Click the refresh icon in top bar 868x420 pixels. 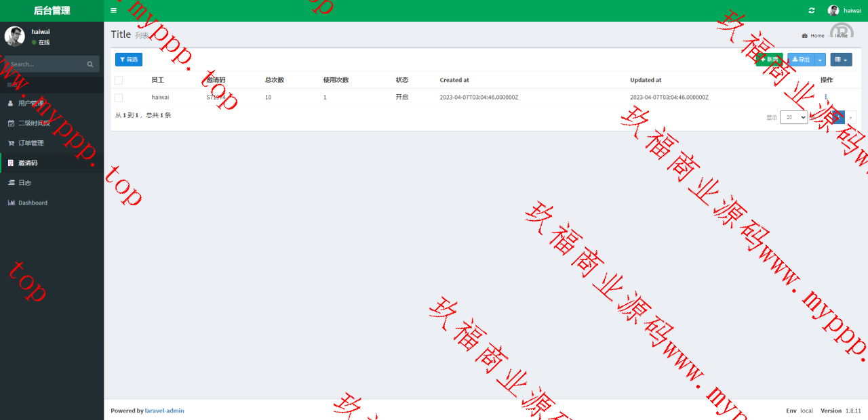812,11
